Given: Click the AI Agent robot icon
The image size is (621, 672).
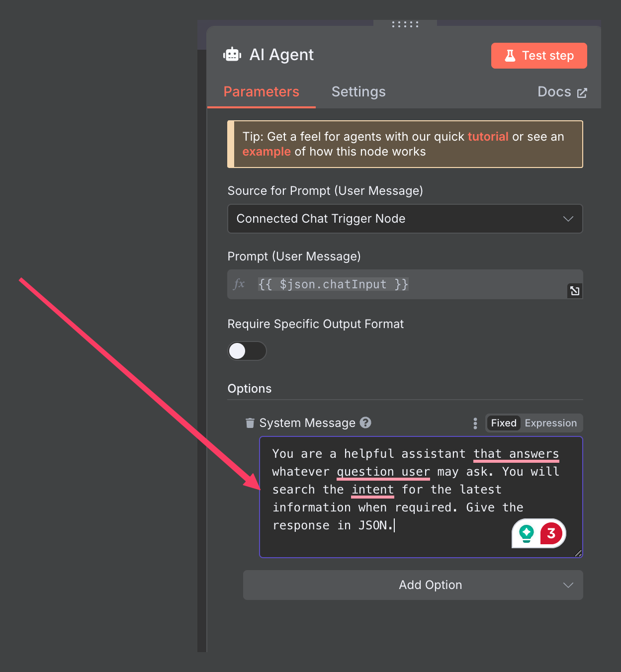Looking at the screenshot, I should point(232,54).
